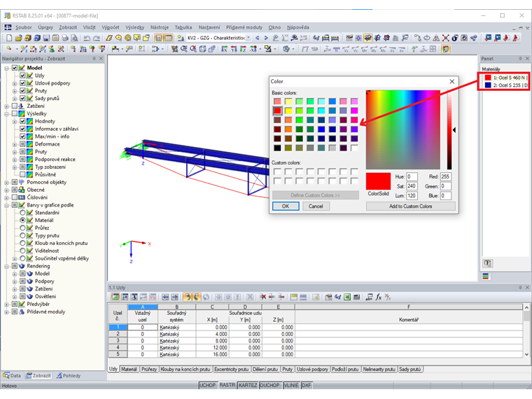The height and width of the screenshot is (399, 532).
Task: Toggle the table display icon
Action: tap(168, 38)
